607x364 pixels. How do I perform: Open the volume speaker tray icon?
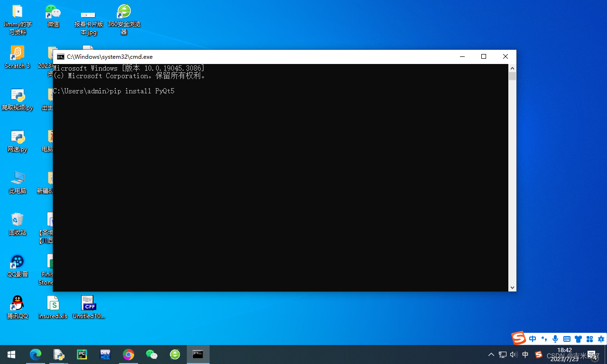(x=514, y=355)
